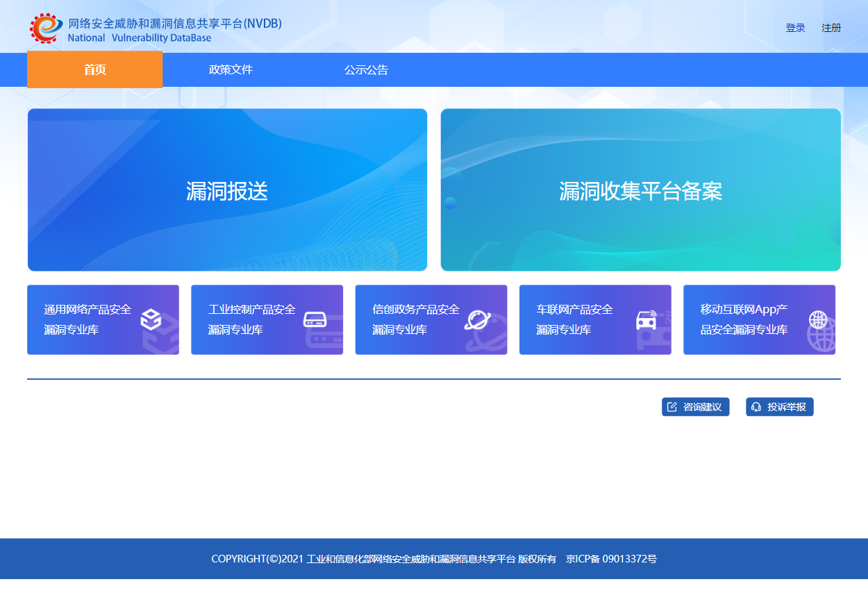The image size is (868, 593).
Task: Click the globe icon on 移动互联网App card
Action: click(818, 319)
